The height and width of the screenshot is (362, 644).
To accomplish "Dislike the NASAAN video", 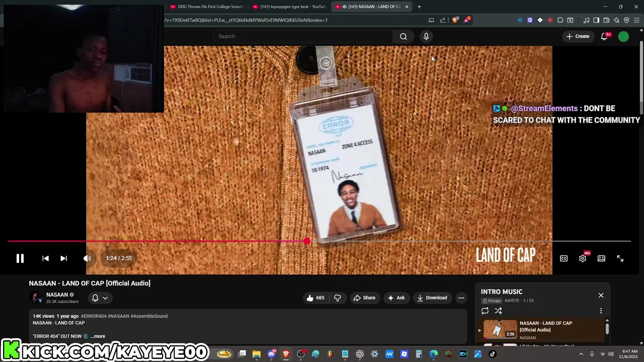I will tap(338, 298).
